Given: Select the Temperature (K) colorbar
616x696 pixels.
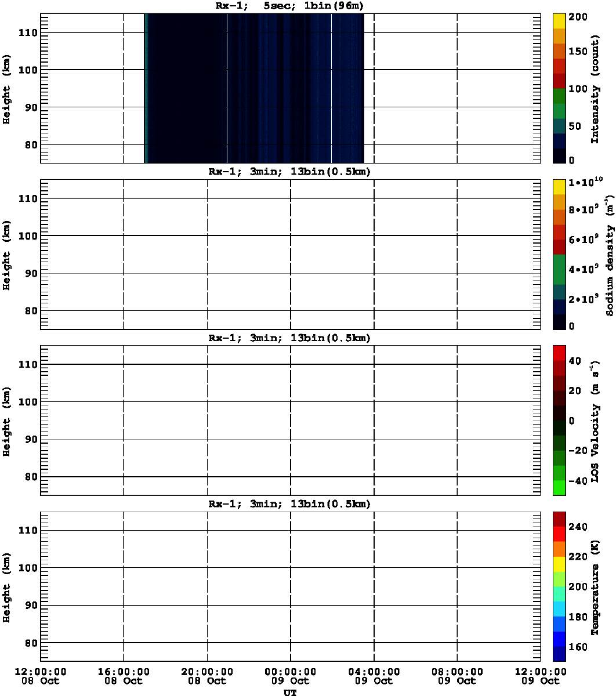Looking at the screenshot, I should 560,586.
